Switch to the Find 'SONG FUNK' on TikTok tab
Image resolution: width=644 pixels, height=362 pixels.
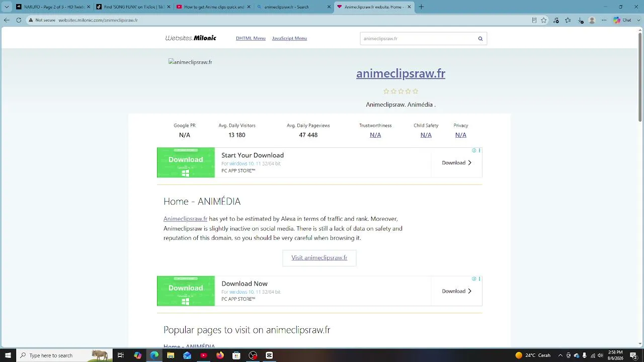tap(132, 7)
